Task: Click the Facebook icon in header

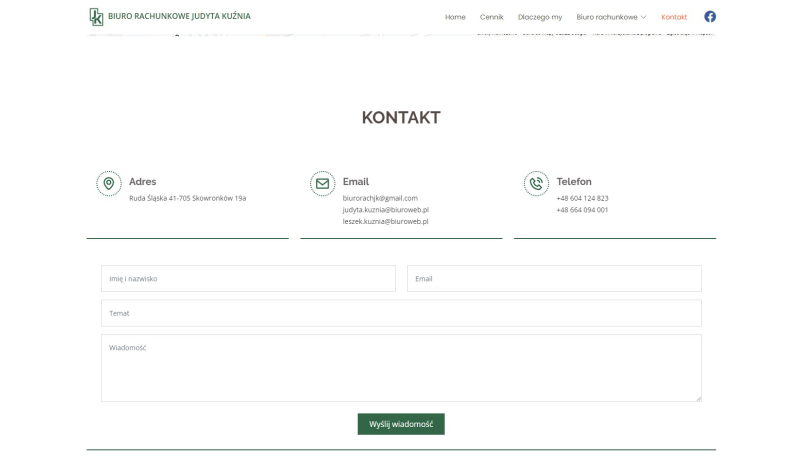Action: pyautogui.click(x=710, y=17)
